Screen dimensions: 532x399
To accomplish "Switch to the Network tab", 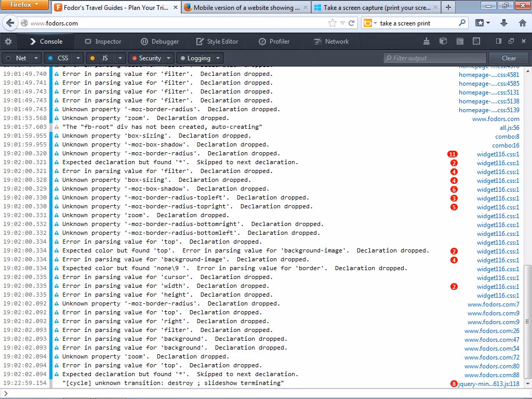I will pyautogui.click(x=331, y=42).
